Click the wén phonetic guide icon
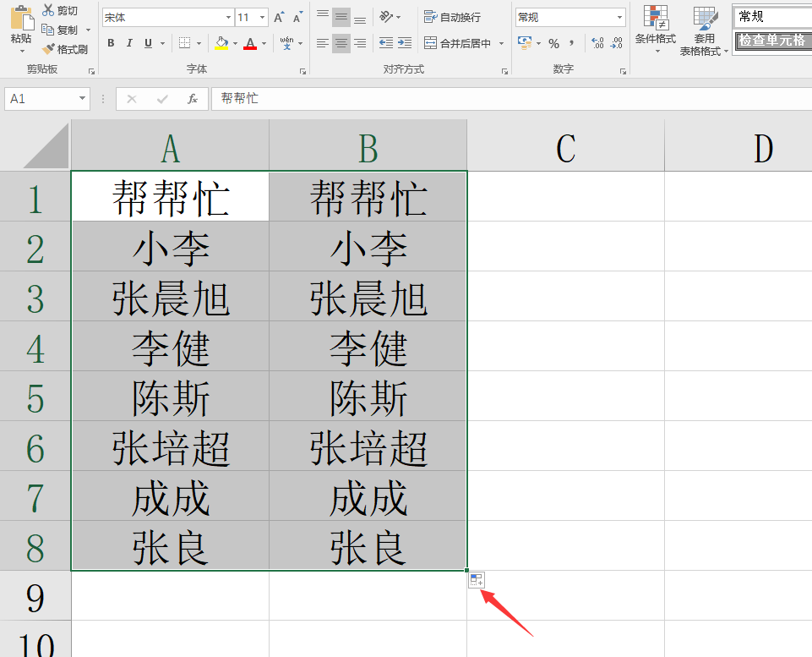 point(286,43)
